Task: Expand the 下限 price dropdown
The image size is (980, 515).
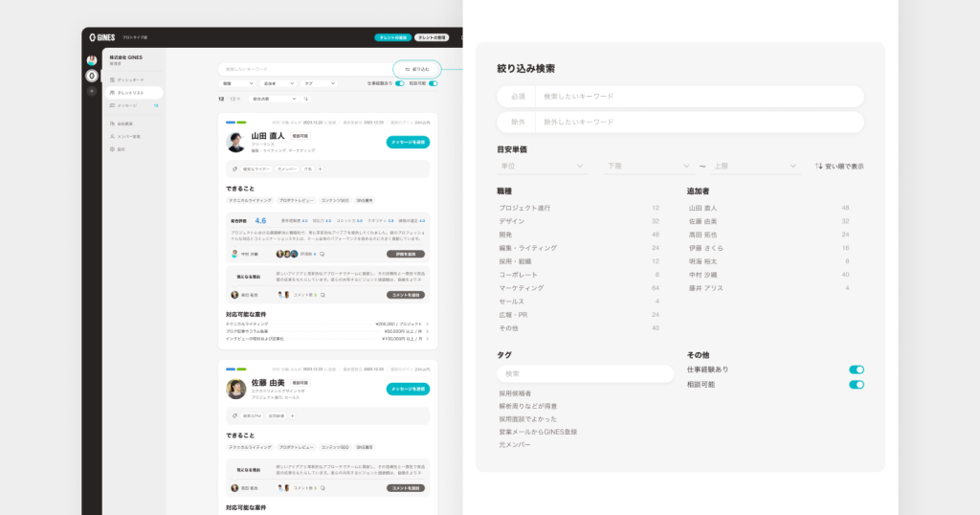Action: [x=648, y=167]
